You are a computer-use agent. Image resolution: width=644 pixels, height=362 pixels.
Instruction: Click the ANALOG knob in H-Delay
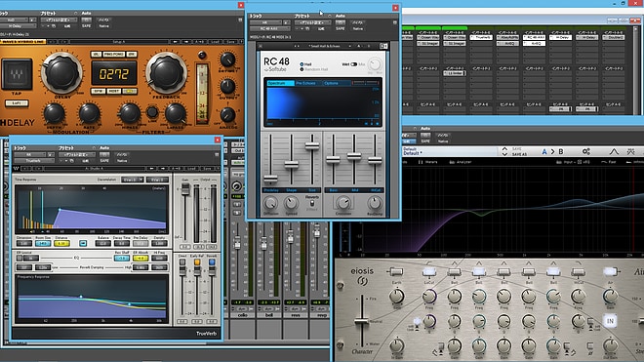pos(227,115)
